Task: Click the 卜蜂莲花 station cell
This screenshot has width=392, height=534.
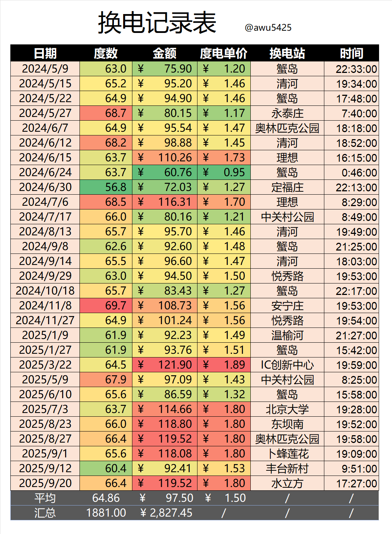Action: click(287, 454)
